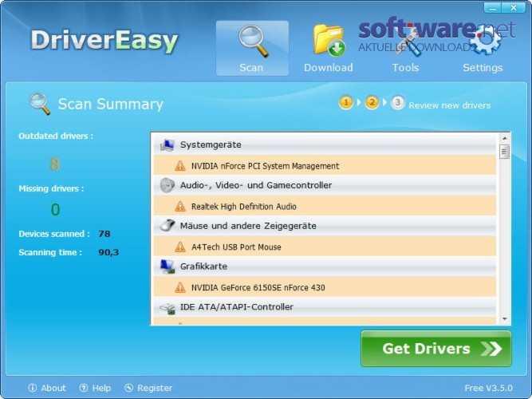Screen dimensions: 532x399
Task: Click step 3 circle in progress indicator
Action: coord(398,102)
